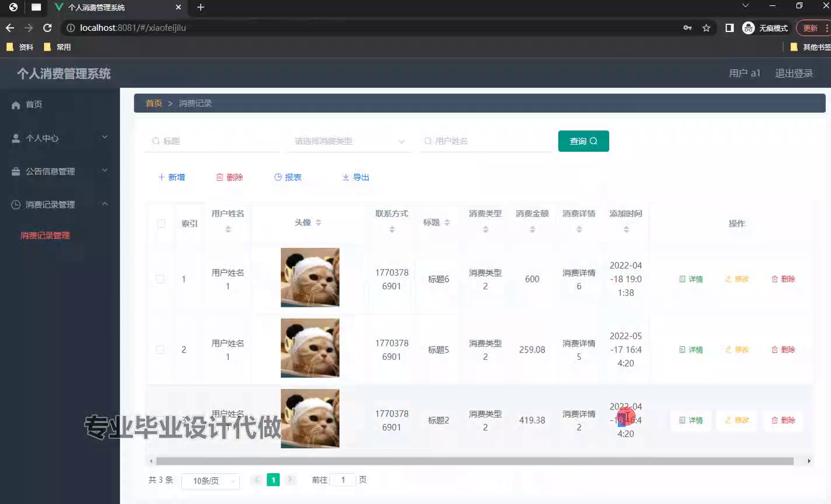Viewport: 831px width, 504px height.
Task: Click the horizontal table scrollbar
Action: tap(474, 461)
